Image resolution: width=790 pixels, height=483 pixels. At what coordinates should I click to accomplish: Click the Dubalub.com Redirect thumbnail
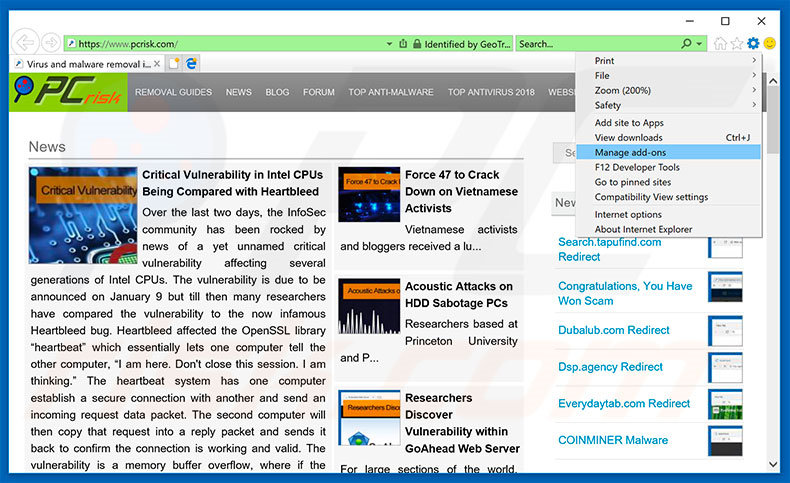pos(725,330)
